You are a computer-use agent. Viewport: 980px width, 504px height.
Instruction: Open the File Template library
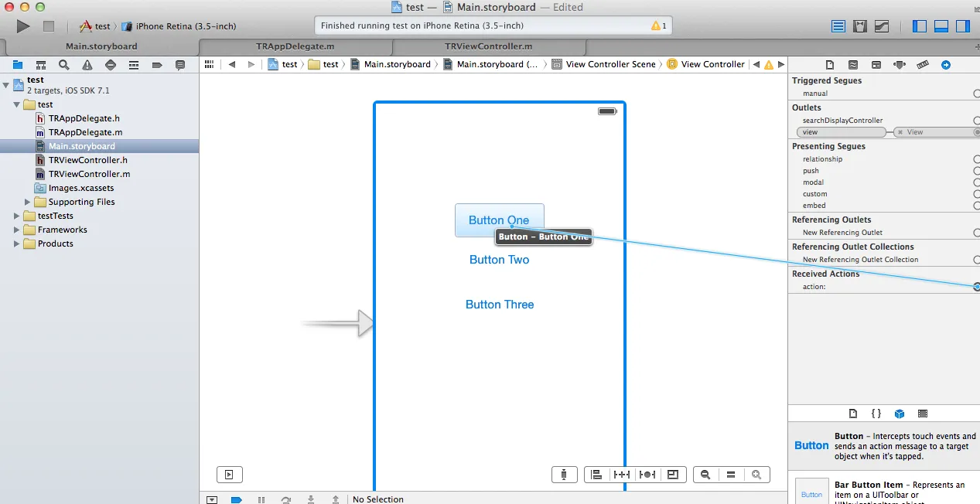coord(853,414)
